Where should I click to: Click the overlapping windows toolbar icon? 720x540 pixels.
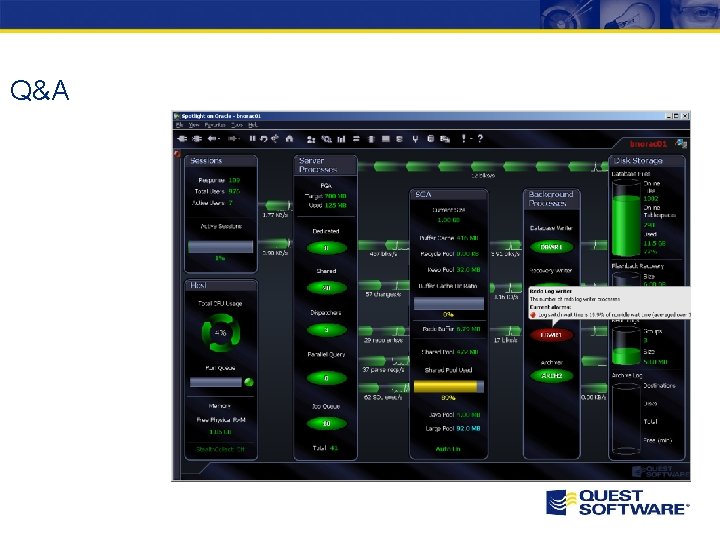click(x=445, y=139)
